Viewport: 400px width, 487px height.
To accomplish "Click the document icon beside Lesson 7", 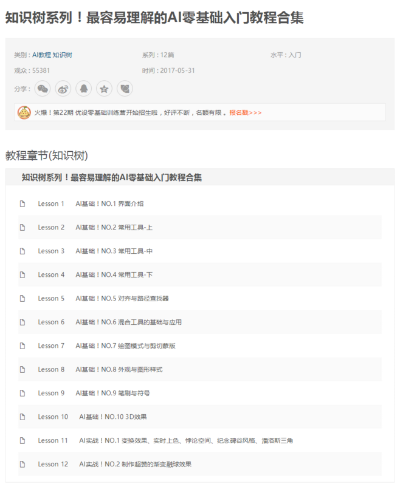I will [22, 346].
